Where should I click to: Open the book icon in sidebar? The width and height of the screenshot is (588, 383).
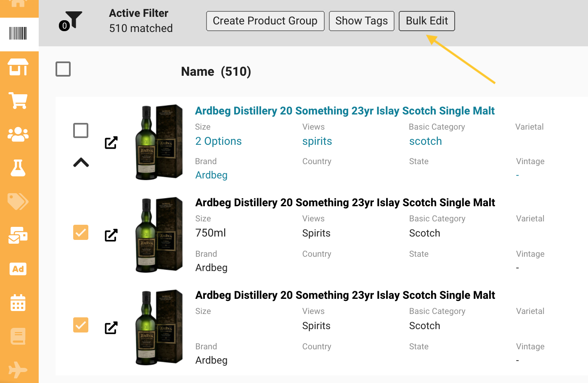tap(18, 336)
